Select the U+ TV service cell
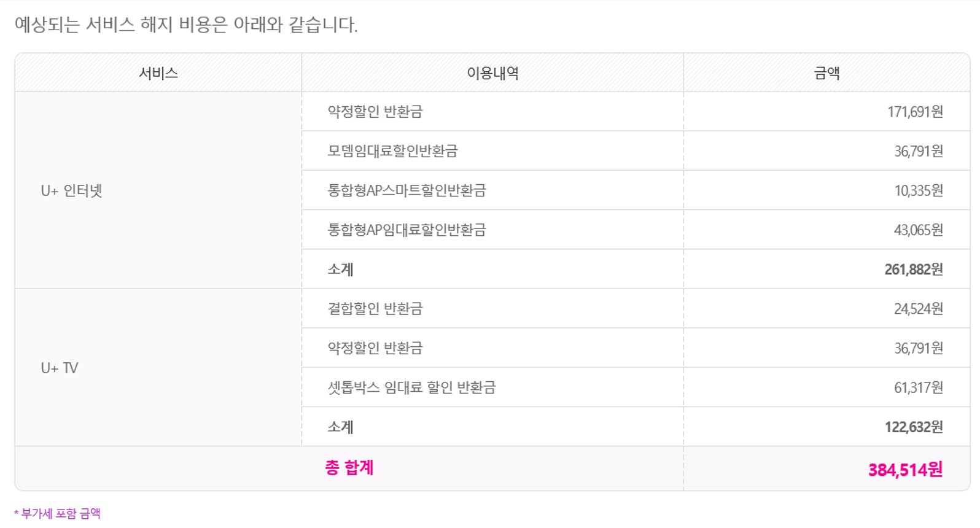This screenshot has width=980, height=528. pyautogui.click(x=60, y=368)
